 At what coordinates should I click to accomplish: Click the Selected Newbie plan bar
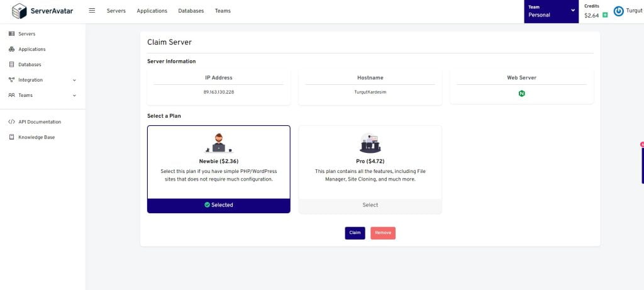[x=219, y=205]
